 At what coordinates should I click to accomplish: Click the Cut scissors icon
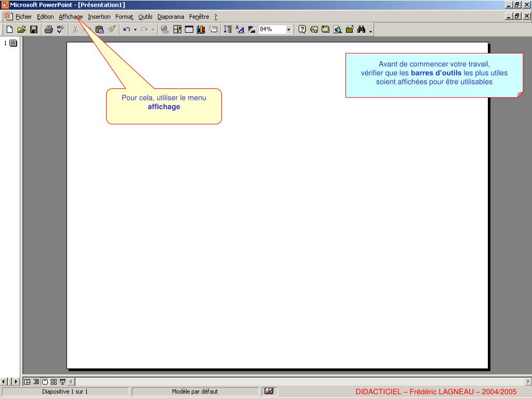[75, 30]
